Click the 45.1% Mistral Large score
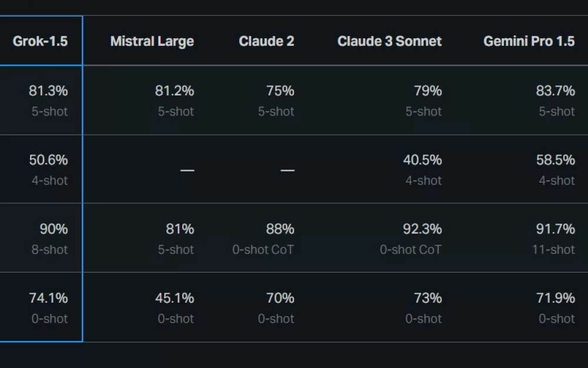 pyautogui.click(x=174, y=298)
